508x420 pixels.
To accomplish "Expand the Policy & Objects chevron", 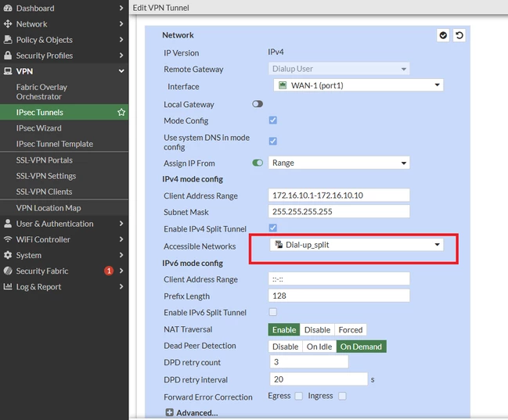I will 121,40.
